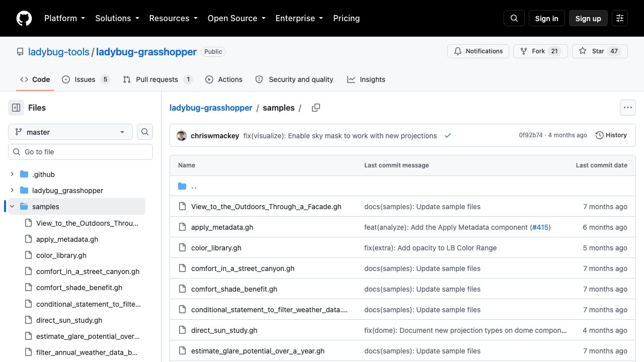
Task: Click the file icon beside color_library.gh row
Action: point(182,248)
